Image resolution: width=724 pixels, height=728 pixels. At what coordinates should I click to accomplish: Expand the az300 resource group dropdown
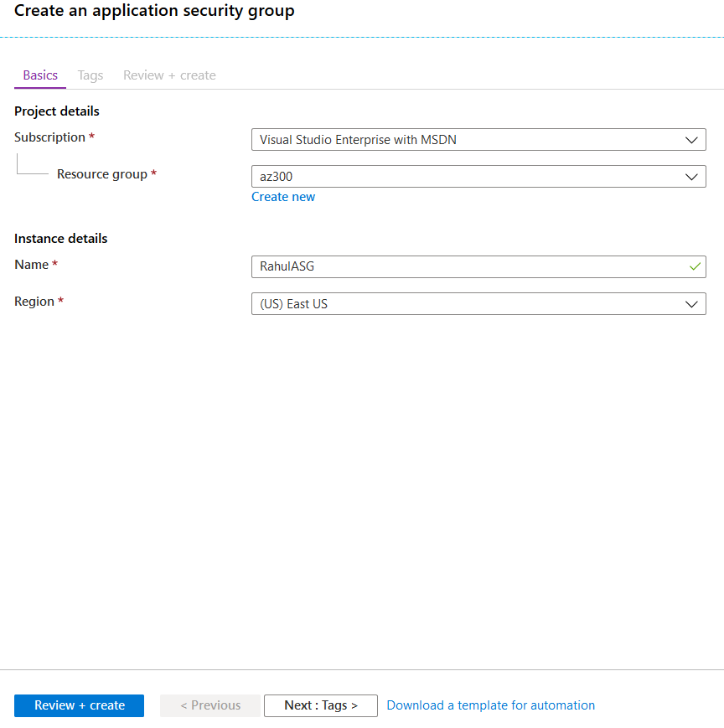(478, 177)
